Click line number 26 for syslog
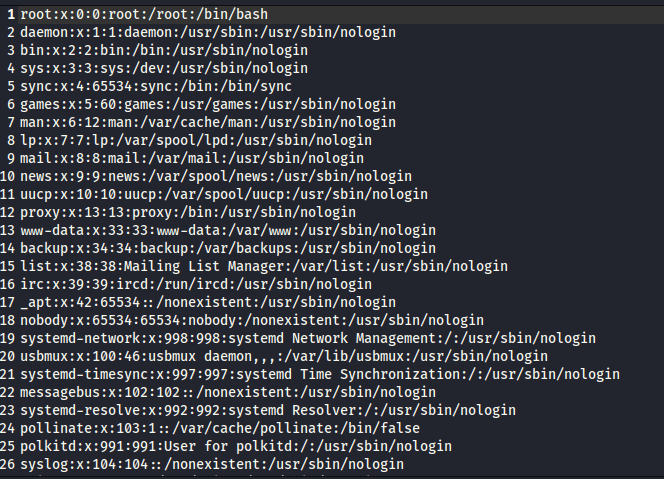Screen dimensions: 664x479 (x=10, y=464)
